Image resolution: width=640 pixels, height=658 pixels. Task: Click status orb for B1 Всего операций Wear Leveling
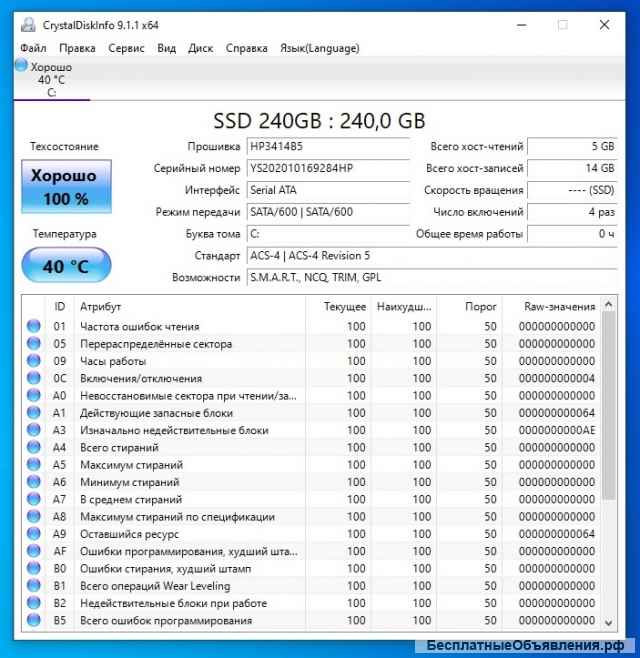(x=34, y=585)
